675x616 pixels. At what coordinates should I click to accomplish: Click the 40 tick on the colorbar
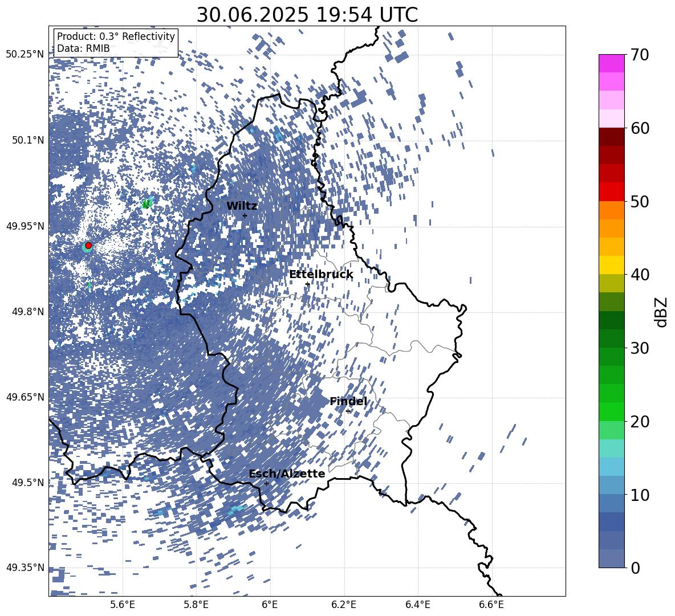tap(640, 275)
